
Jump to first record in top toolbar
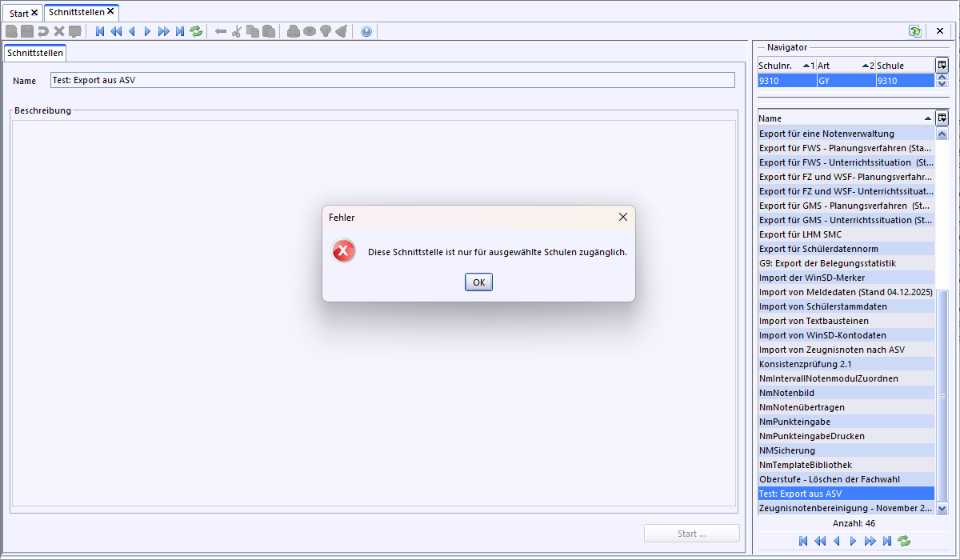[100, 31]
